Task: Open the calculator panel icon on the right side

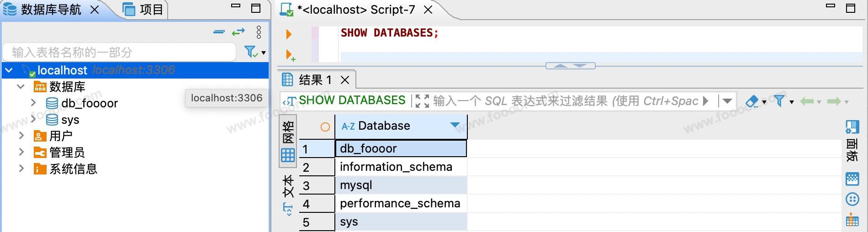Action: point(852,179)
